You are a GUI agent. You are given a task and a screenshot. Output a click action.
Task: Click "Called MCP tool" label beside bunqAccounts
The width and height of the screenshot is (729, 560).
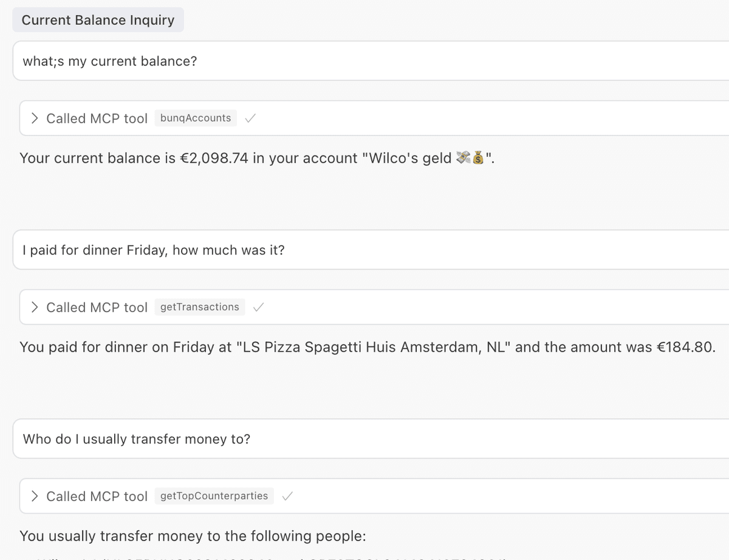point(97,118)
